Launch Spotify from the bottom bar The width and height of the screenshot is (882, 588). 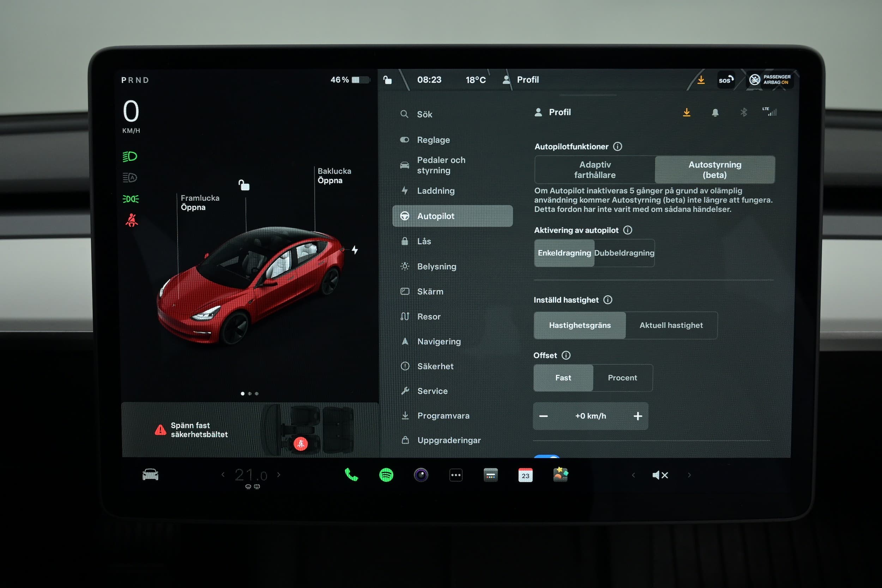[386, 475]
